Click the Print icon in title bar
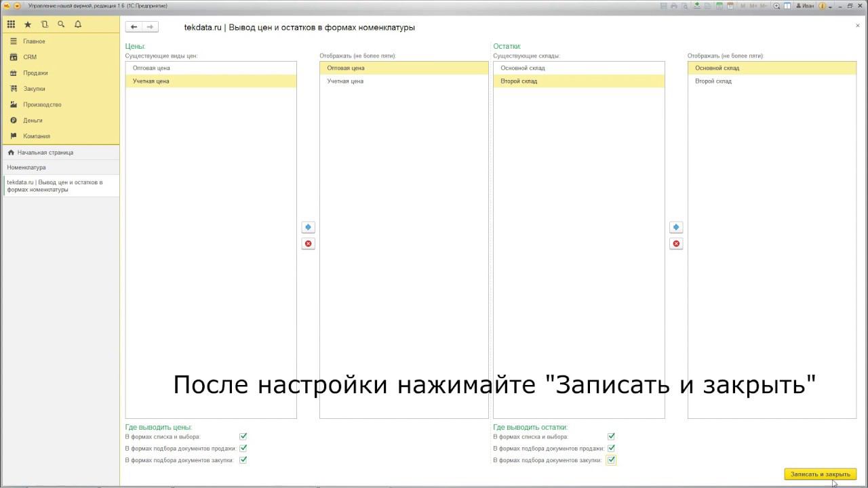This screenshot has height=488, width=868. (674, 5)
